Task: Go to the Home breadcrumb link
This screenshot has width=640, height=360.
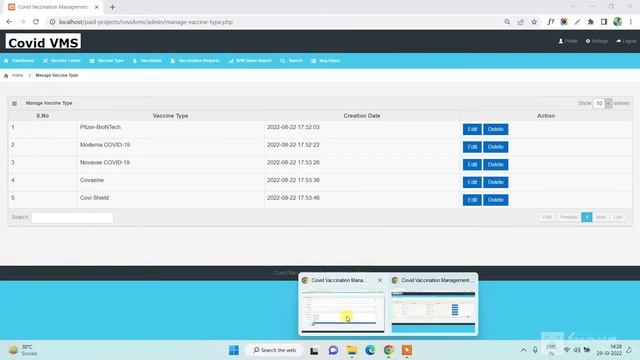Action: click(x=17, y=76)
